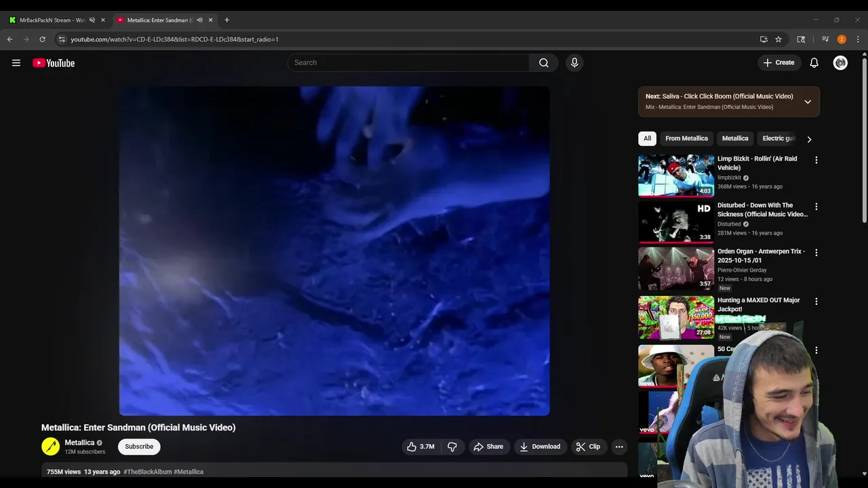Like the video with the thumbs-up button

(x=420, y=447)
